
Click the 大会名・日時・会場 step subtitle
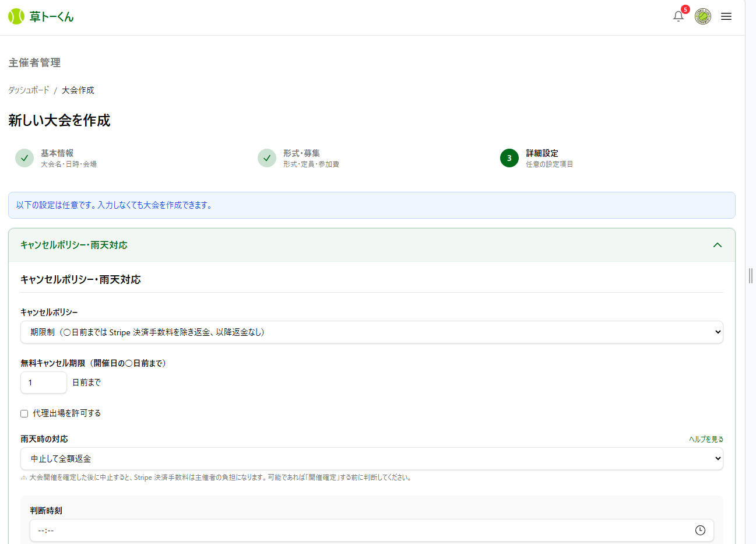69,164
